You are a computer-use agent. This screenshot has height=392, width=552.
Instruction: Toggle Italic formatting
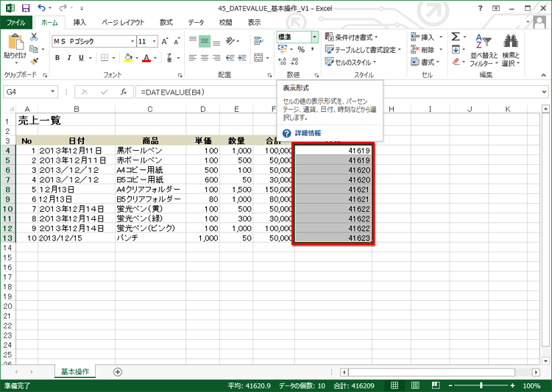pos(69,57)
